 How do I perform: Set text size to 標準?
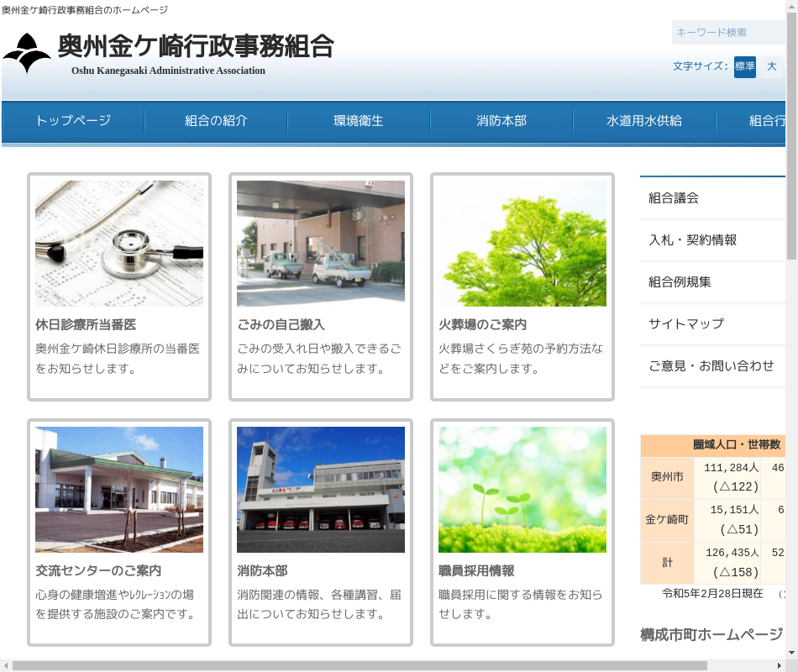tap(744, 67)
